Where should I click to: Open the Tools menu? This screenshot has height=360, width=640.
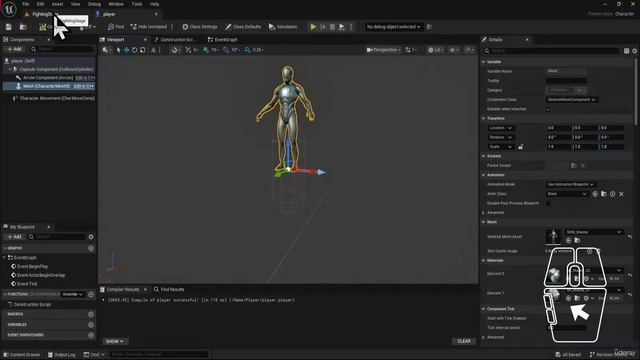coord(137,4)
